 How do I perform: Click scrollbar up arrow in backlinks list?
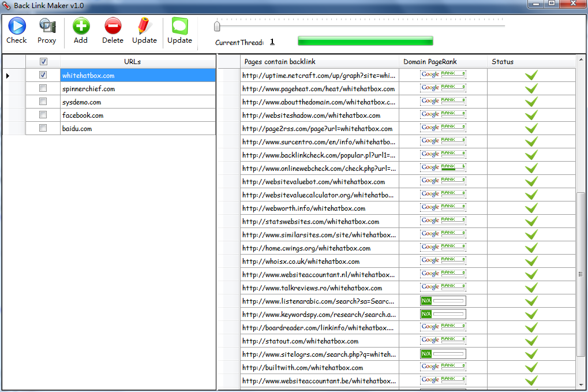point(580,61)
